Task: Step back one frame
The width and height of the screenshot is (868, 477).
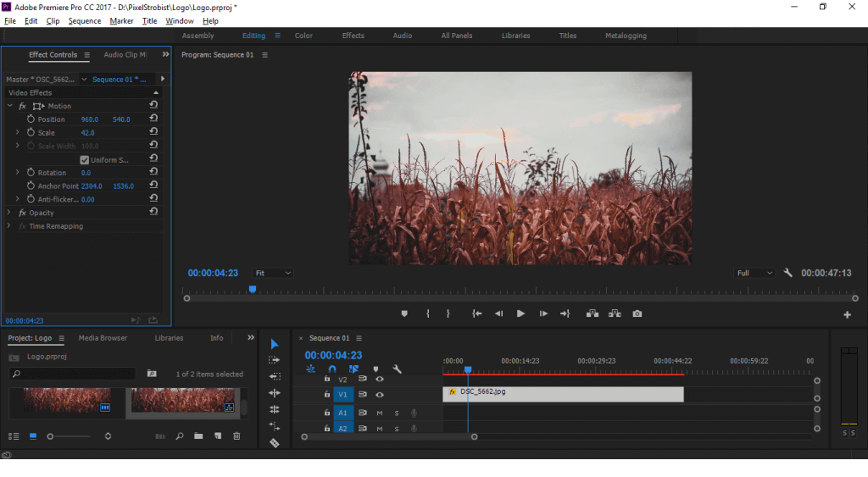Action: (498, 313)
